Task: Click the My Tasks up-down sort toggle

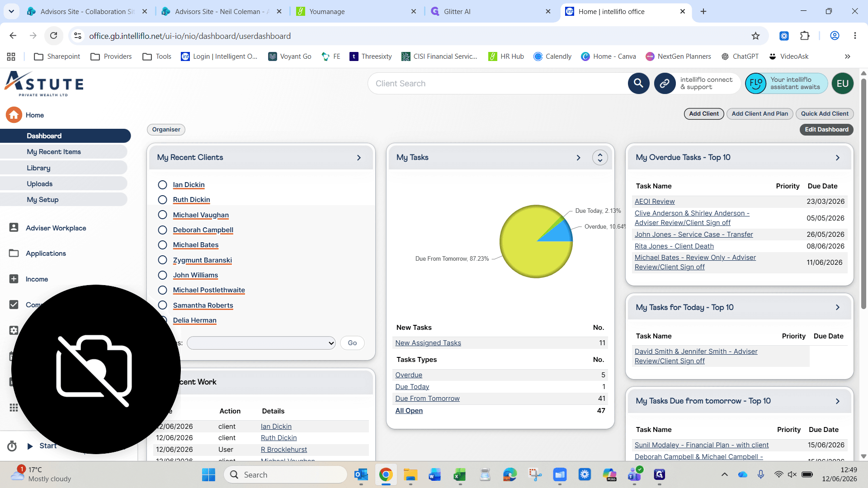Action: 600,158
